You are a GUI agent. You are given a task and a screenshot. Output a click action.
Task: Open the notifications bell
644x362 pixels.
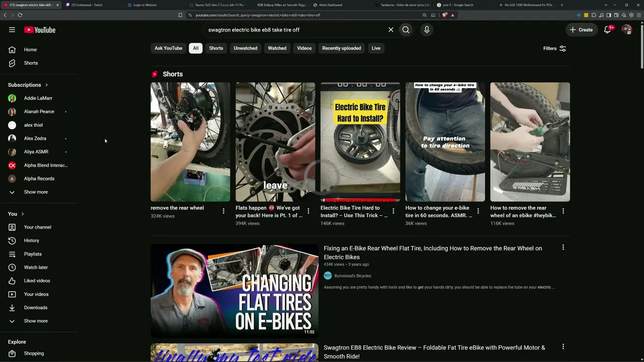coord(608,30)
